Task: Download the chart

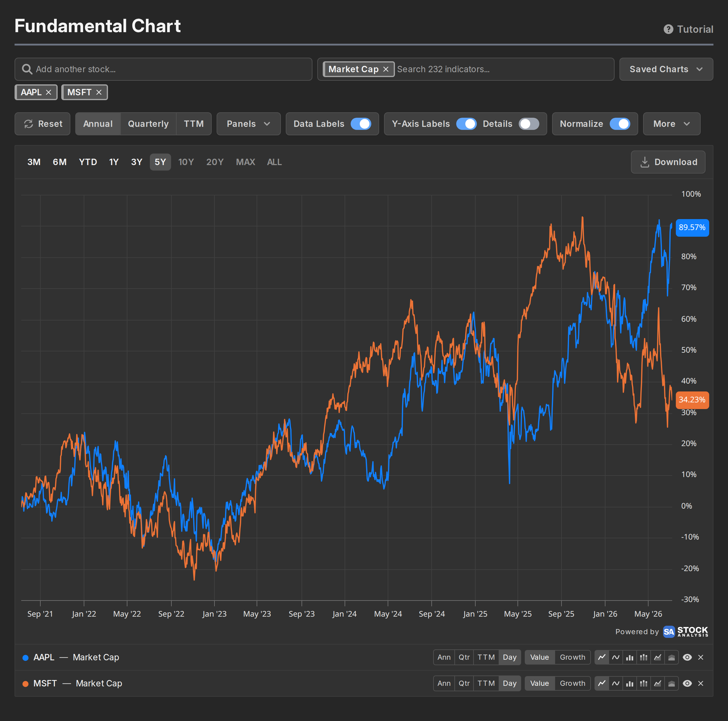Action: (x=668, y=162)
